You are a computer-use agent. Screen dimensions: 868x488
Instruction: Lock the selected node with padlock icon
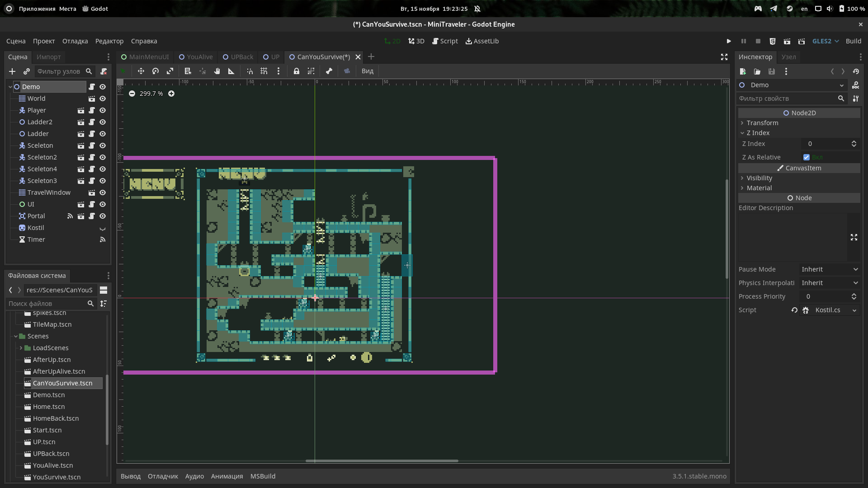[x=297, y=71]
